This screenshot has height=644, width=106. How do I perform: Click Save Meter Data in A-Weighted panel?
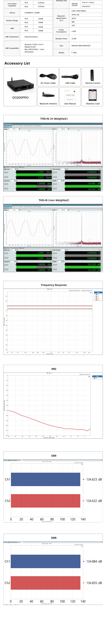15,167
